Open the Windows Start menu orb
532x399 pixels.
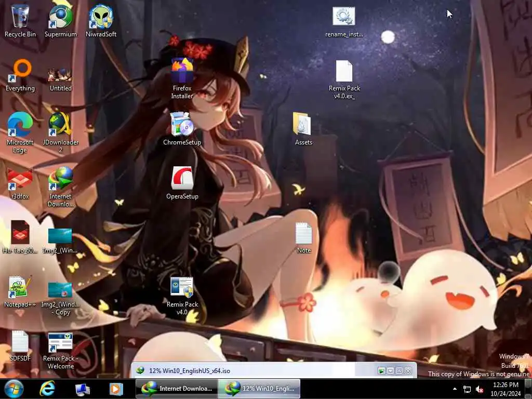point(14,389)
